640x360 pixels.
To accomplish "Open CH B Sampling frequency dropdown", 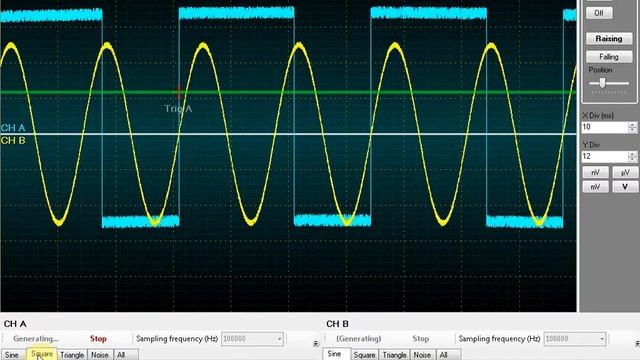I will (x=602, y=339).
